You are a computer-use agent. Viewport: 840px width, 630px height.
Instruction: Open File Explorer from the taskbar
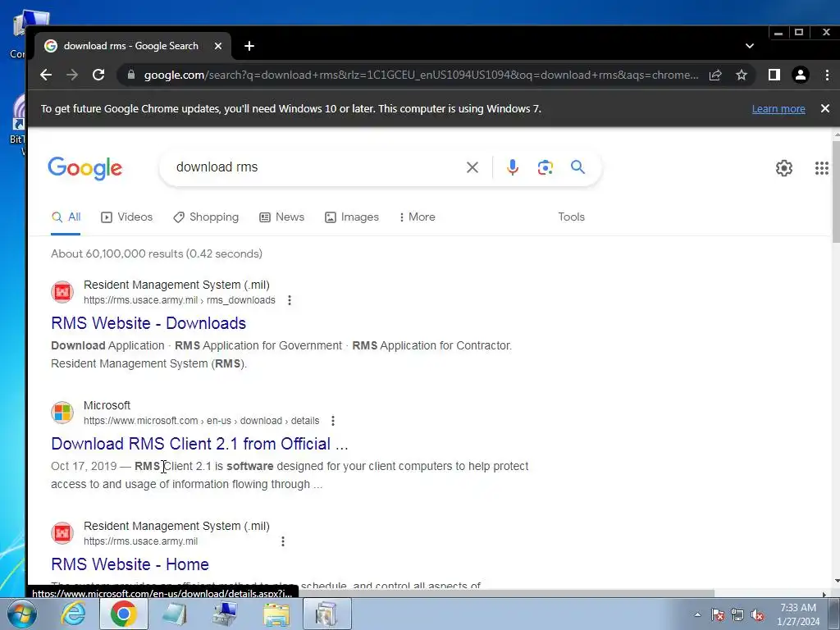tap(276, 614)
